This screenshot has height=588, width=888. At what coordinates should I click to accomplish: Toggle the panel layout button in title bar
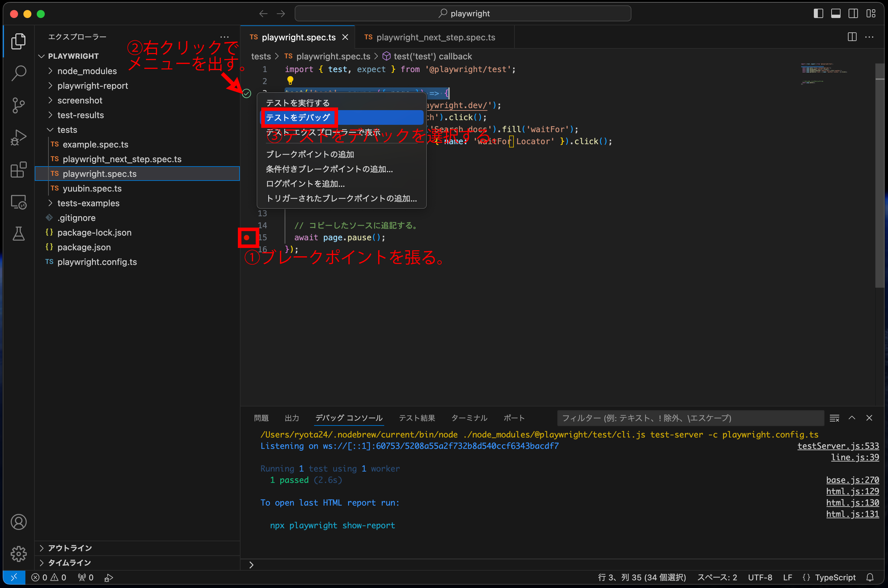tap(836, 13)
